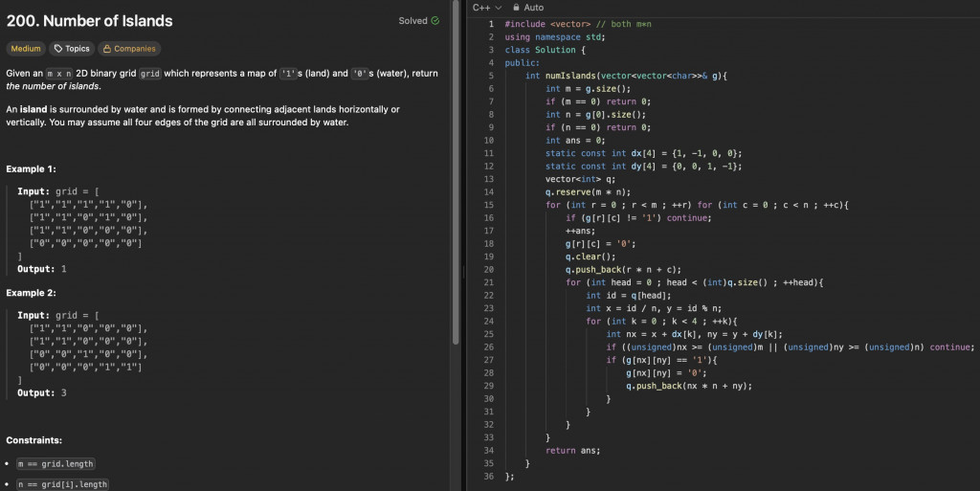
Task: Click line number 36 in the gutter
Action: pyautogui.click(x=488, y=477)
